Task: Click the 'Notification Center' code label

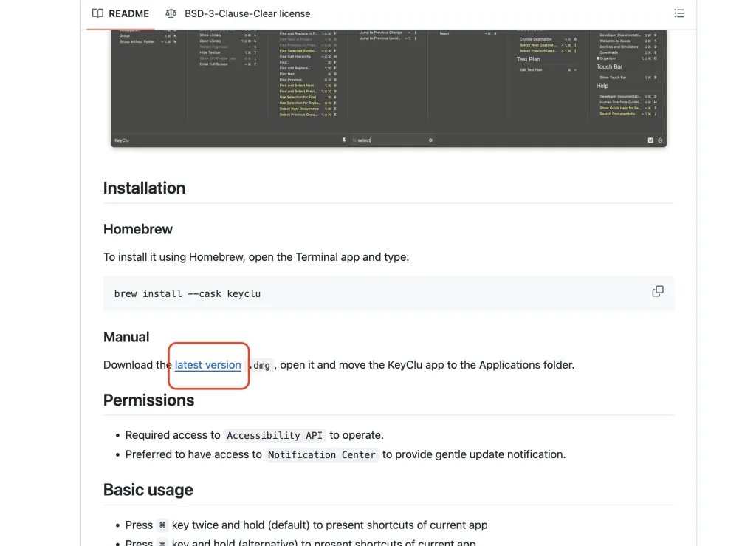Action: coord(322,455)
